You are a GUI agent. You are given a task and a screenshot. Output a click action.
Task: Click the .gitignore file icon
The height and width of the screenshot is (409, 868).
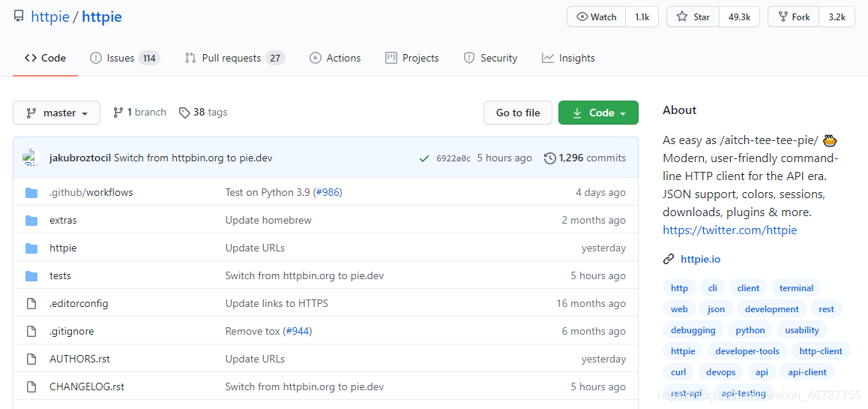(x=31, y=332)
